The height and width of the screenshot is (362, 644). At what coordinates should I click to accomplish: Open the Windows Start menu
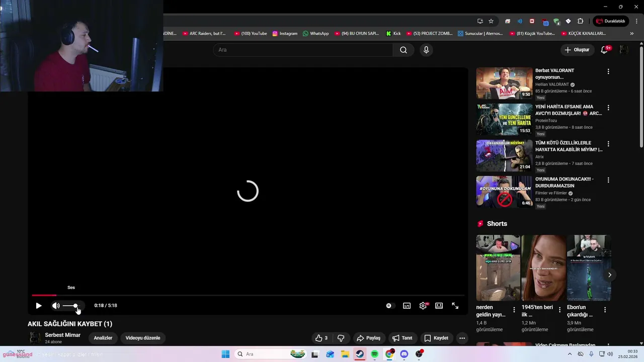[225, 354]
